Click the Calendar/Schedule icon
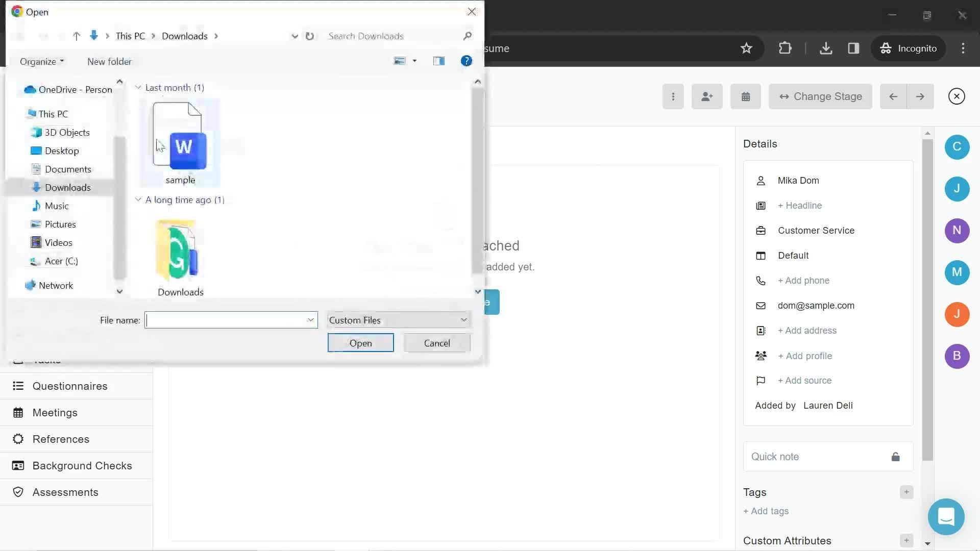This screenshot has height=551, width=980. pos(746,96)
